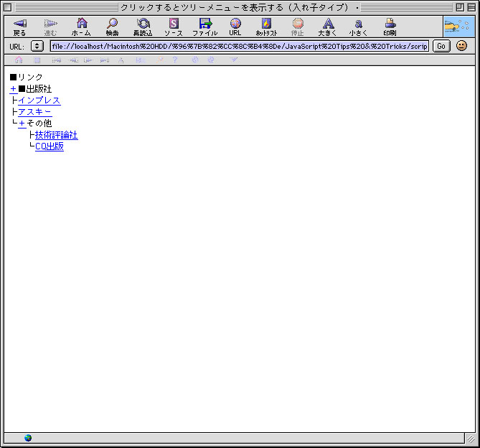Toggle the + expander before その他
Image resolution: width=480 pixels, height=448 pixels.
pos(22,123)
